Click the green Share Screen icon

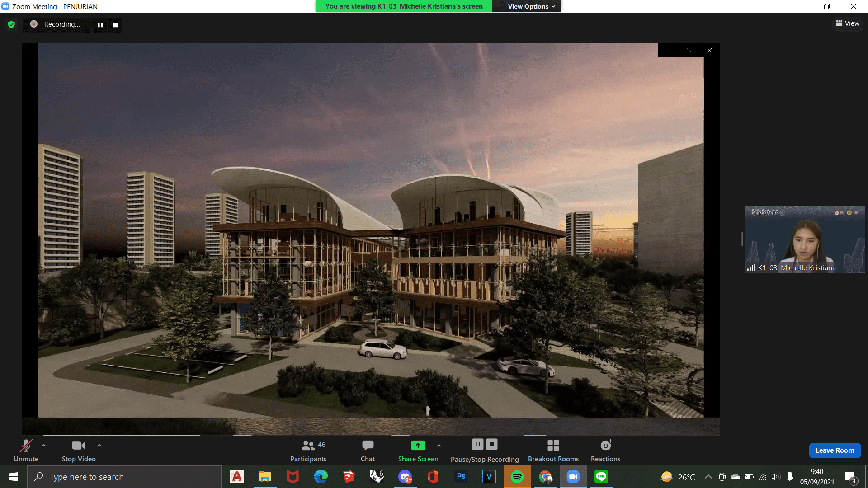[x=418, y=446]
